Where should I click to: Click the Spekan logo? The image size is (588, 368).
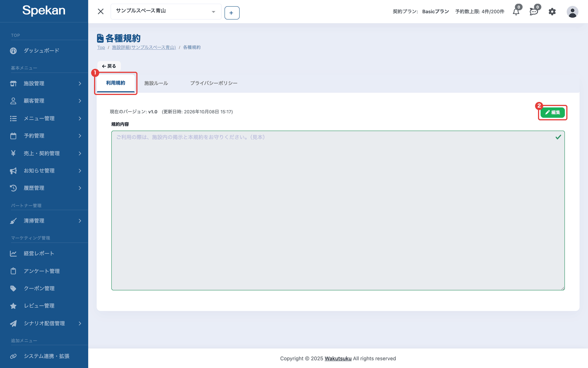pyautogui.click(x=44, y=11)
